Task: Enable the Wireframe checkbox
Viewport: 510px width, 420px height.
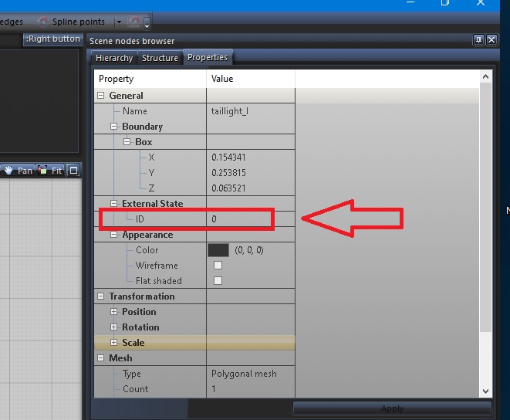Action: point(218,266)
